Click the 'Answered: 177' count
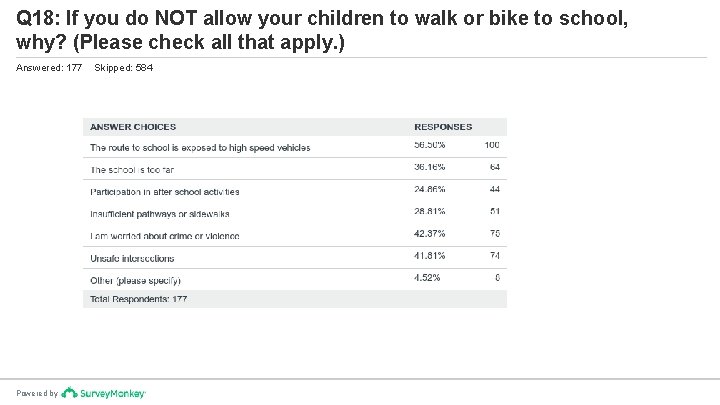This screenshot has width=720, height=405. [49, 67]
